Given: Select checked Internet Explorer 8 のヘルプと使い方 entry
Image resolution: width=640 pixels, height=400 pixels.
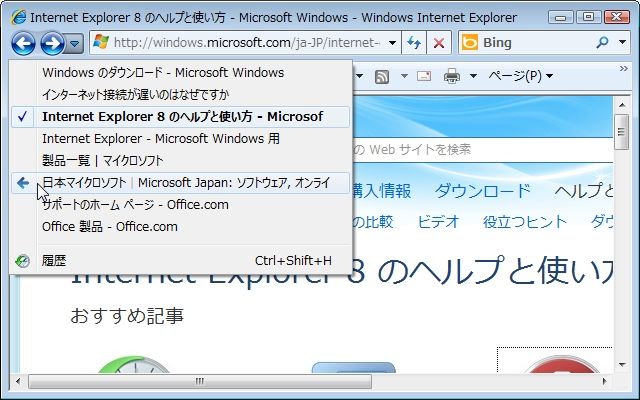Looking at the screenshot, I should tap(180, 117).
